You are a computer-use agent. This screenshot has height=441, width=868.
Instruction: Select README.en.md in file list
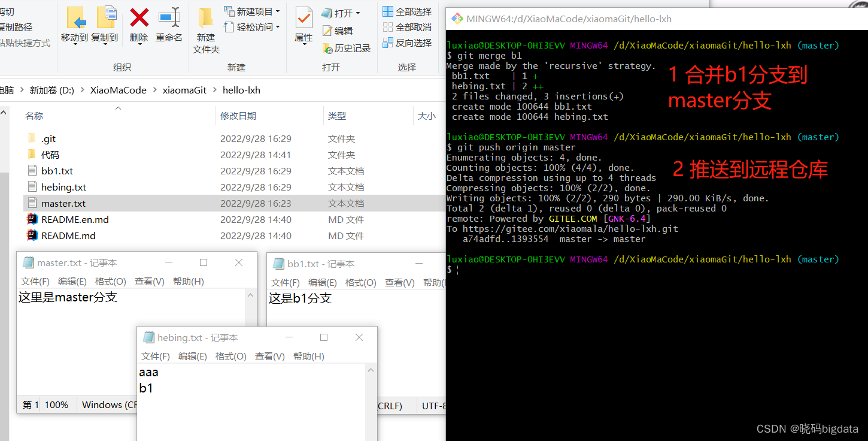pyautogui.click(x=75, y=219)
